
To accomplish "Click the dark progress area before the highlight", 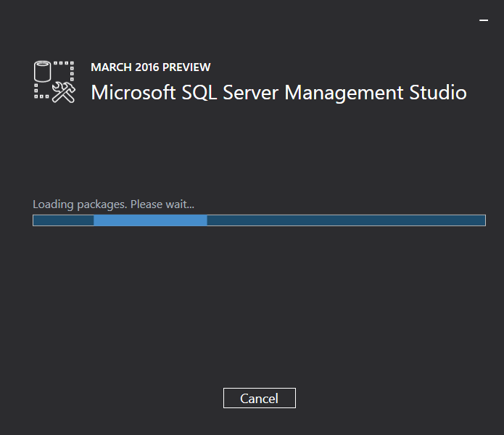I will [x=63, y=220].
